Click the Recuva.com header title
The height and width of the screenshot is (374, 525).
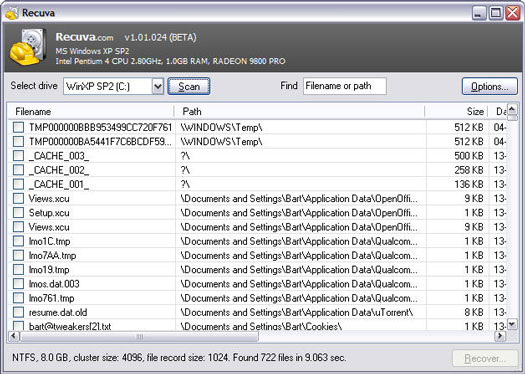pos(84,37)
